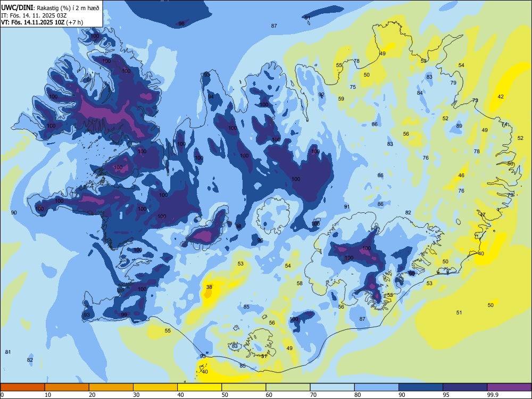Select the map value '73' on the northeast coast
The image size is (532, 399).
[475, 101]
